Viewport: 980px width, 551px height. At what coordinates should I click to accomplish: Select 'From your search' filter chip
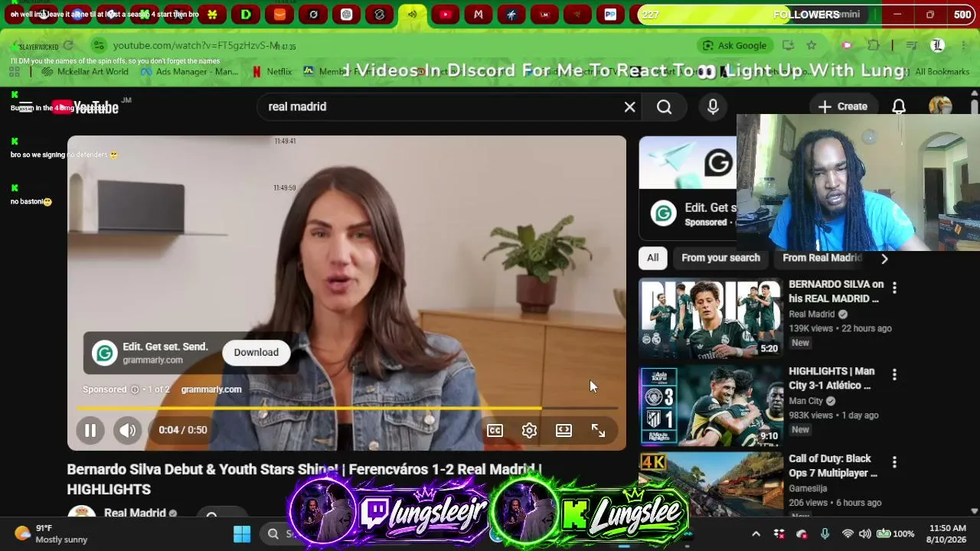point(720,258)
